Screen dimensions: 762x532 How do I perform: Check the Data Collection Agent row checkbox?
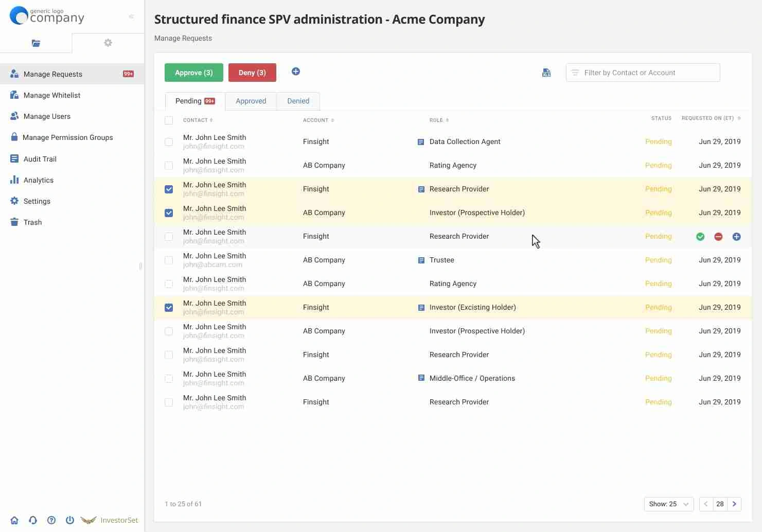(x=169, y=142)
